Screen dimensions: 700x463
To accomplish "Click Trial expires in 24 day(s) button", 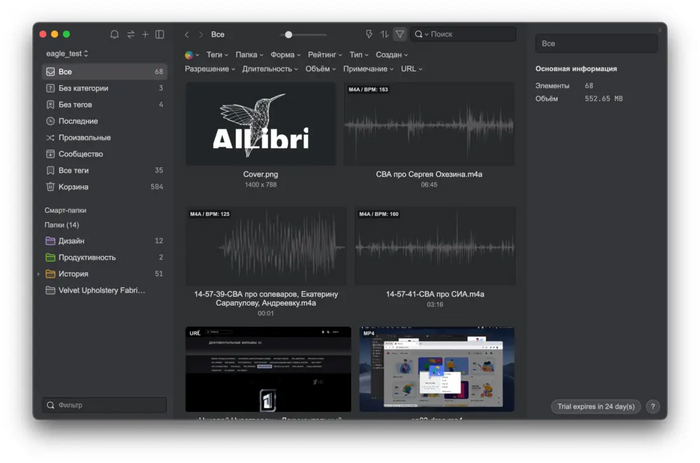I will (595, 407).
